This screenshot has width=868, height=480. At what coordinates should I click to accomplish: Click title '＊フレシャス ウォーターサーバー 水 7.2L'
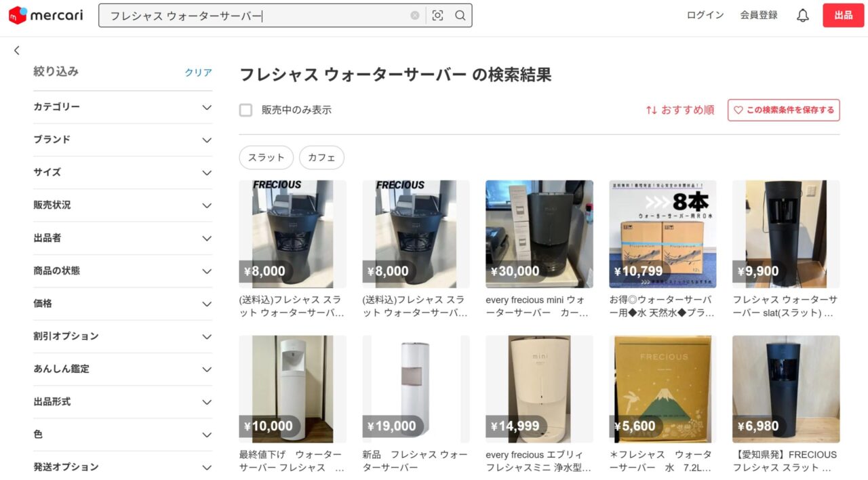[660, 461]
